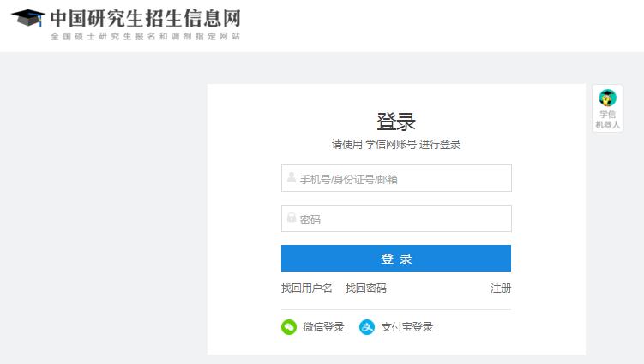Image resolution: width=644 pixels, height=364 pixels.
Task: Choose the 微信登录 text link
Action: coord(323,327)
